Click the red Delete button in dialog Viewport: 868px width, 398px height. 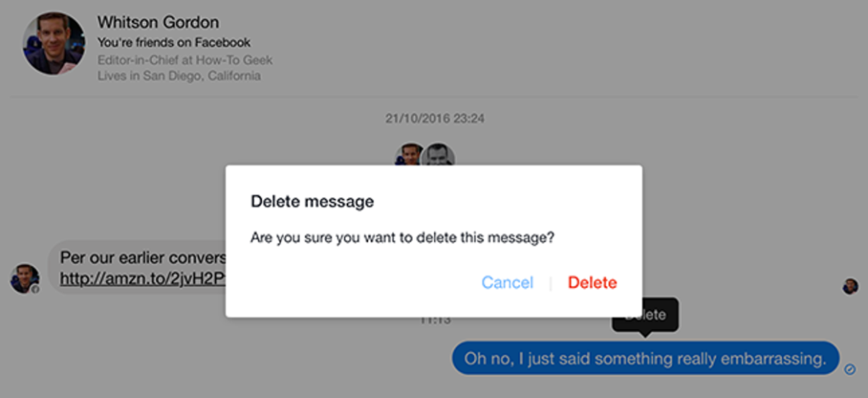click(592, 283)
